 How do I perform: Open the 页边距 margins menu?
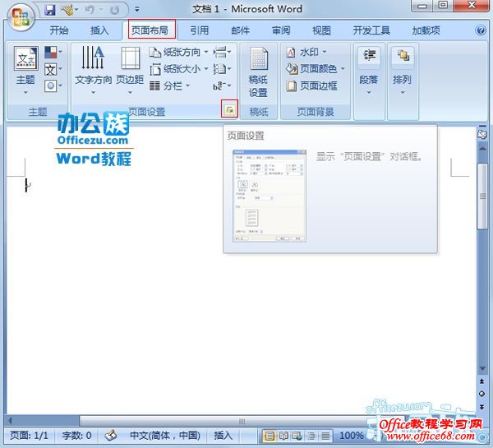pos(130,71)
